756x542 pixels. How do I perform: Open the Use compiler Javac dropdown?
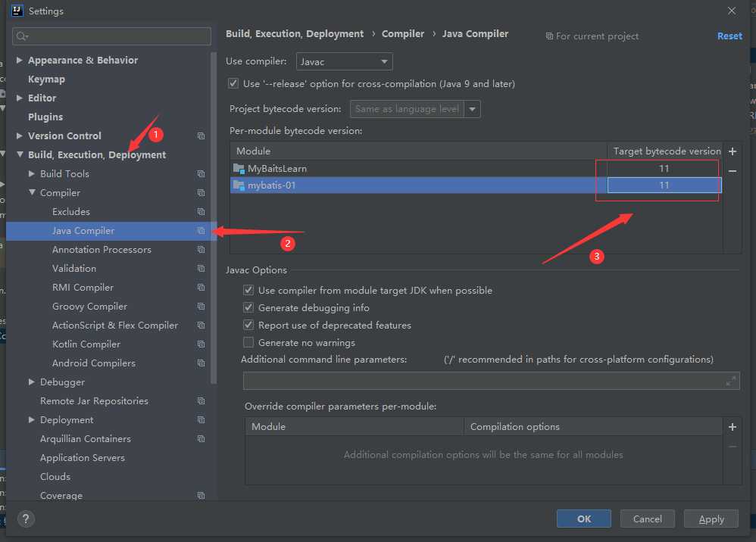(x=343, y=61)
